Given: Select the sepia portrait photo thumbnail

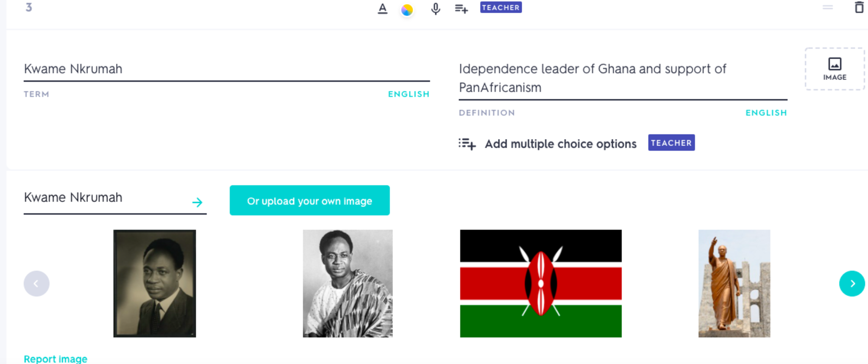Looking at the screenshot, I should click(155, 283).
